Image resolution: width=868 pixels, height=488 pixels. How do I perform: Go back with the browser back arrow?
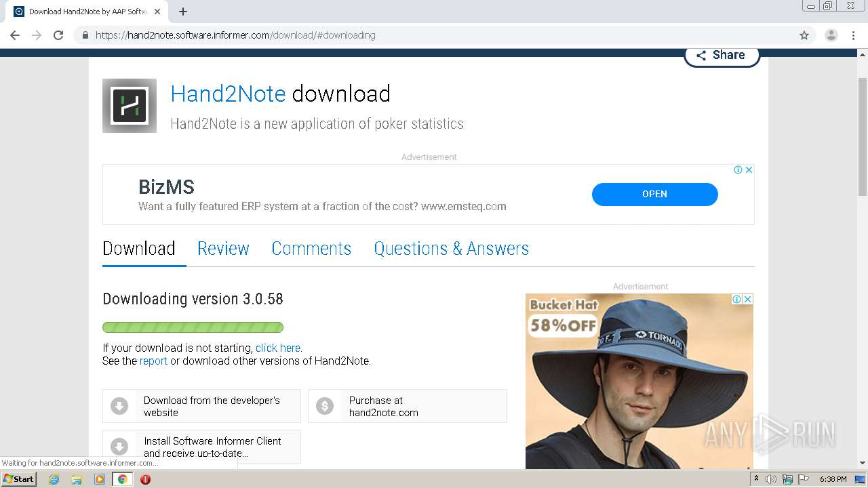click(15, 35)
